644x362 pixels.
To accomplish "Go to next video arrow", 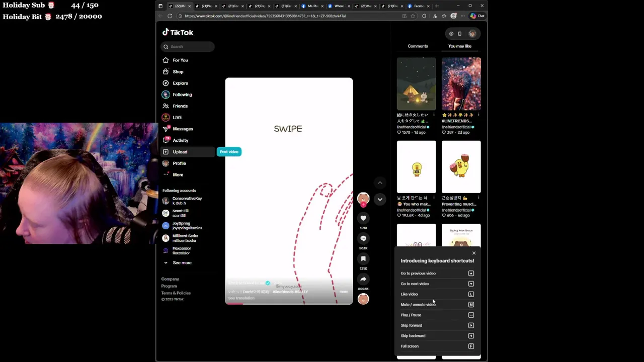I will coord(380,199).
